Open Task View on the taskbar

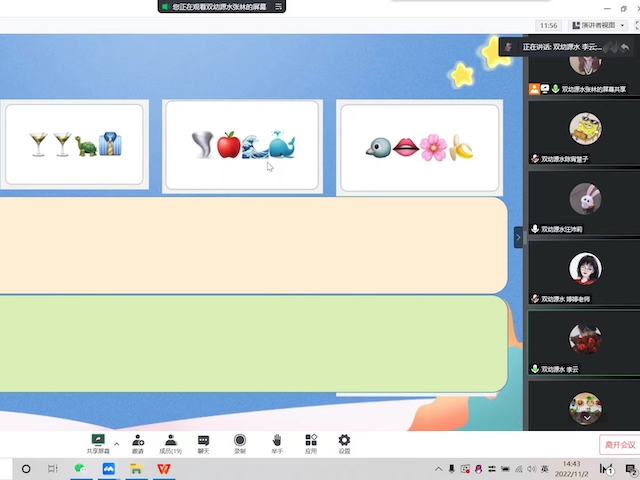coord(53,469)
